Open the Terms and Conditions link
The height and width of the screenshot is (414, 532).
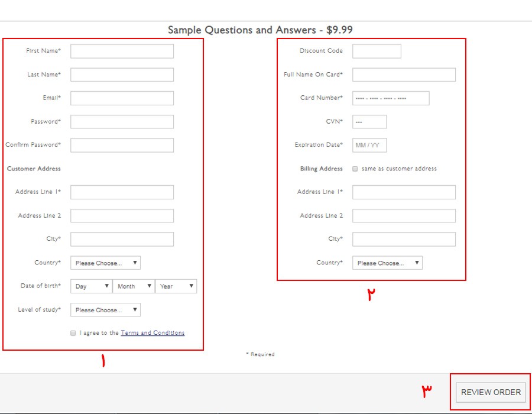tap(153, 333)
